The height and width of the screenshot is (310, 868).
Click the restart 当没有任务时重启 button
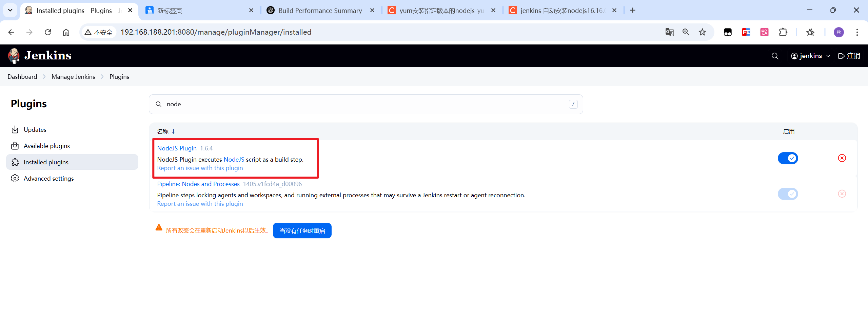click(x=302, y=231)
